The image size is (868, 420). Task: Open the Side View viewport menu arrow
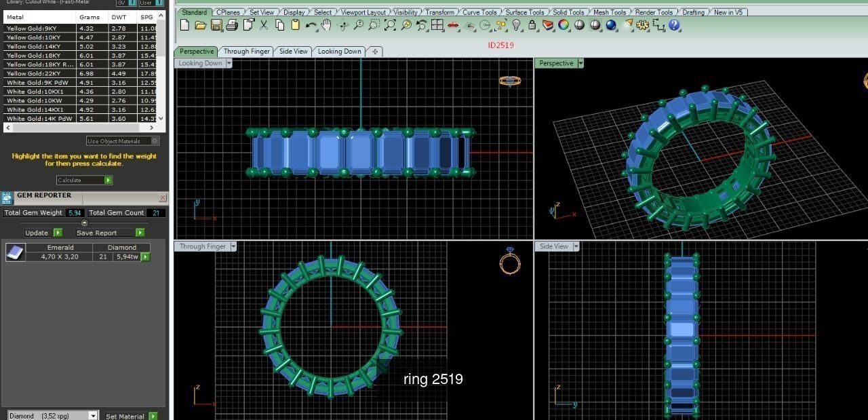tap(576, 246)
